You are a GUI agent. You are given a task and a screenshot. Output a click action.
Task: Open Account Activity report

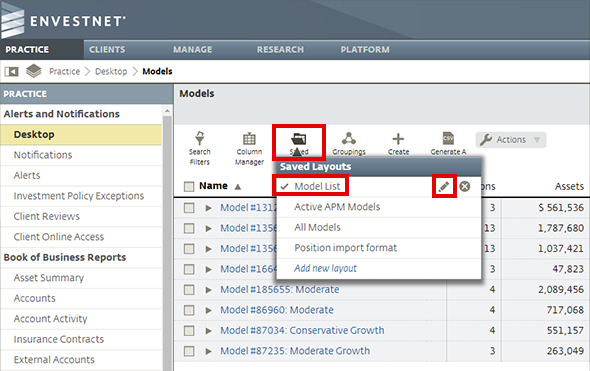click(50, 319)
